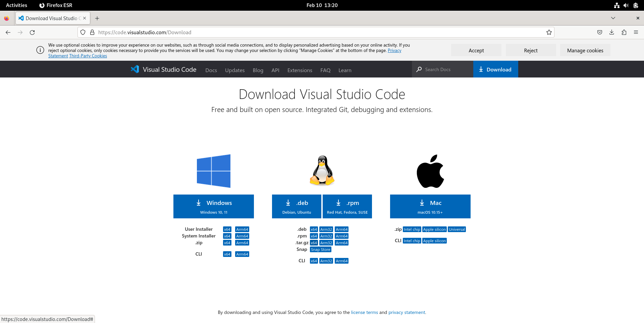Download the .deb Debian, Ubuntu package

297,206
